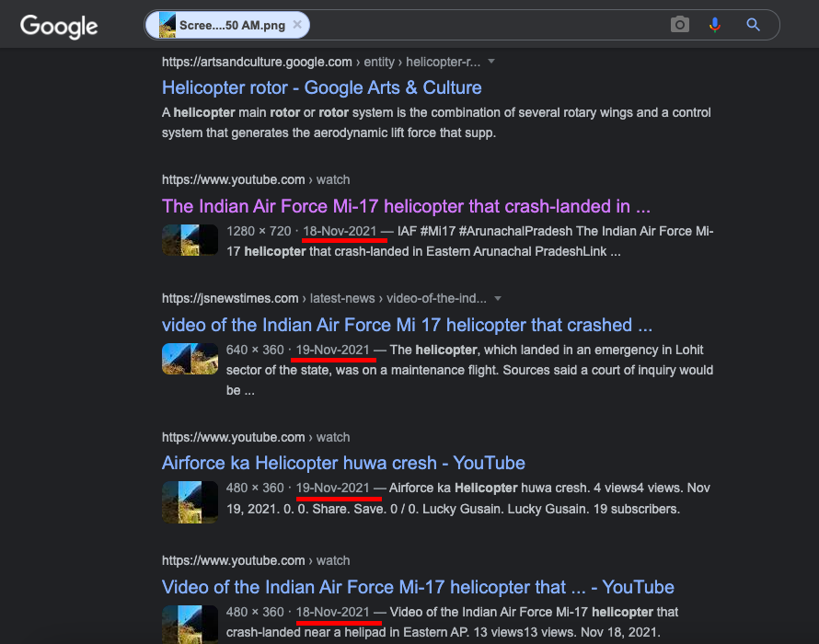Open Airforce ka Helicopter huwa cresh result
The height and width of the screenshot is (644, 819).
click(343, 463)
